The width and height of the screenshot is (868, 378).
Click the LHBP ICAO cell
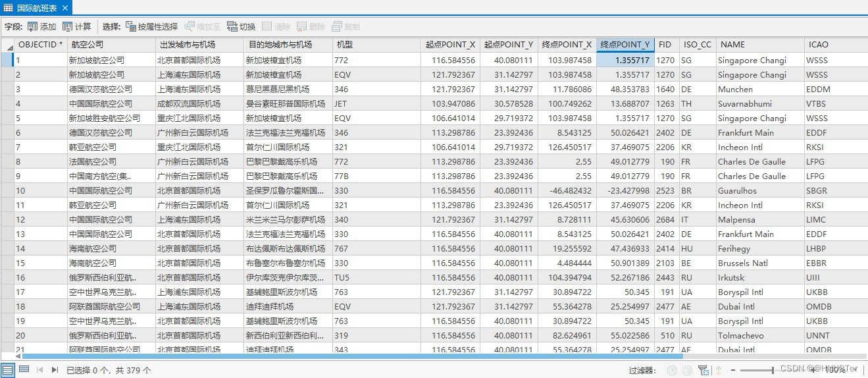pos(836,248)
